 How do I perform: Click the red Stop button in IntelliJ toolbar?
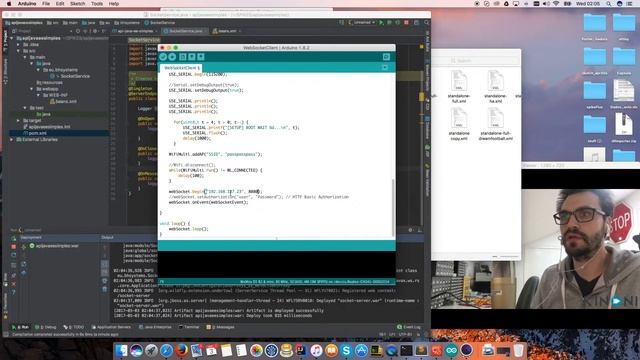point(406,22)
